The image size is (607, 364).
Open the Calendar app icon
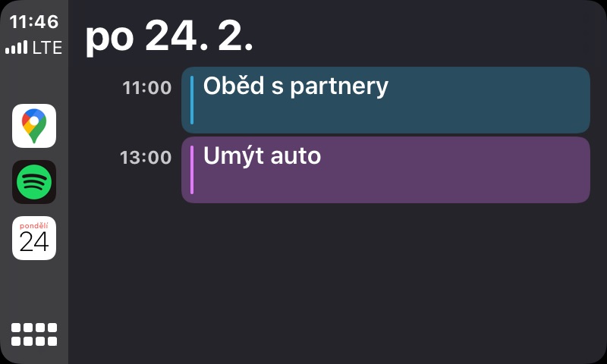(x=34, y=238)
